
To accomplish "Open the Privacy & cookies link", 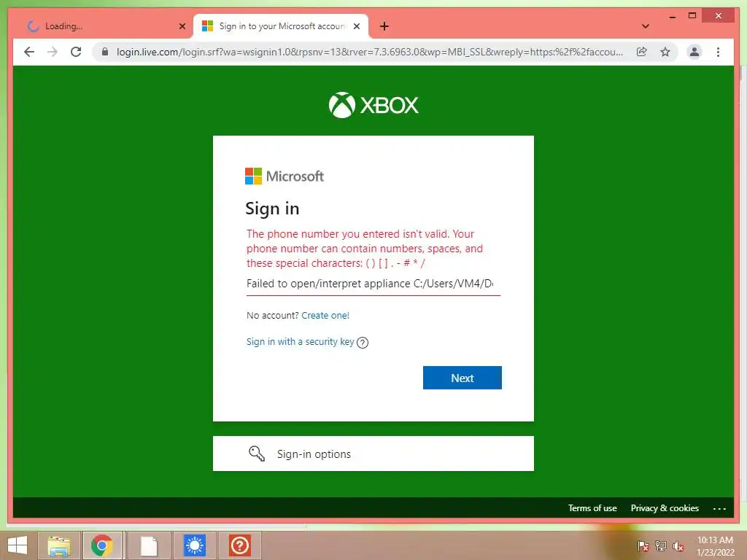I will [665, 508].
